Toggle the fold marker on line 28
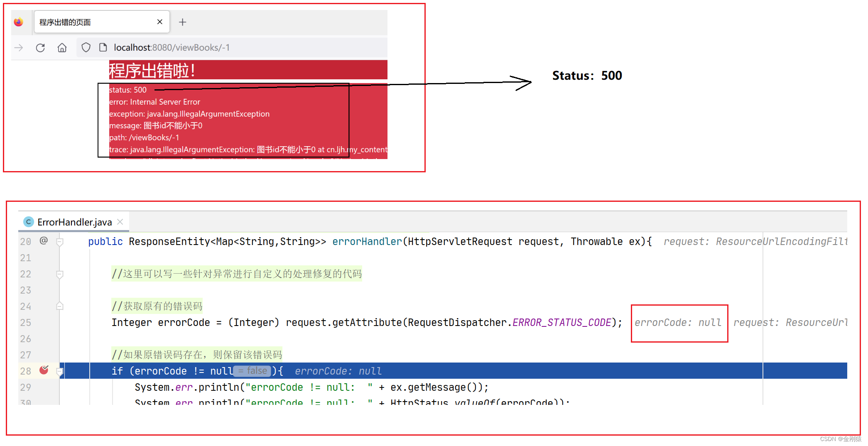 60,371
